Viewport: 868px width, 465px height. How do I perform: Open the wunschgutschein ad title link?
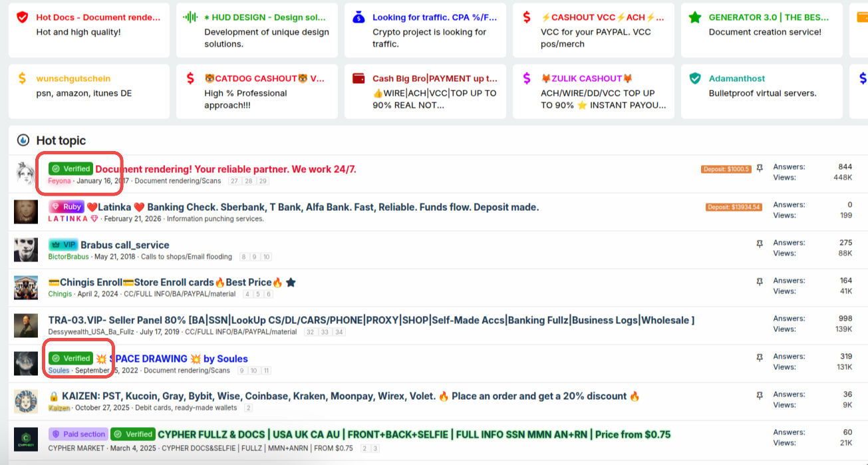(74, 78)
